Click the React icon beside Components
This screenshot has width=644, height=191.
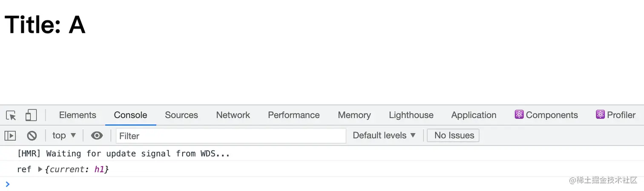[519, 115]
